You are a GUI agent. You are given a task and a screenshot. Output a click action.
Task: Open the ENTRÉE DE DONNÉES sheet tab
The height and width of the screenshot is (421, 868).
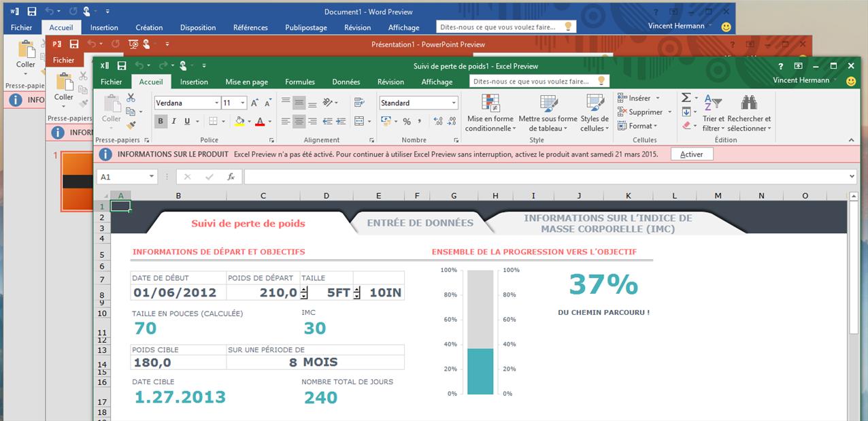pyautogui.click(x=420, y=222)
